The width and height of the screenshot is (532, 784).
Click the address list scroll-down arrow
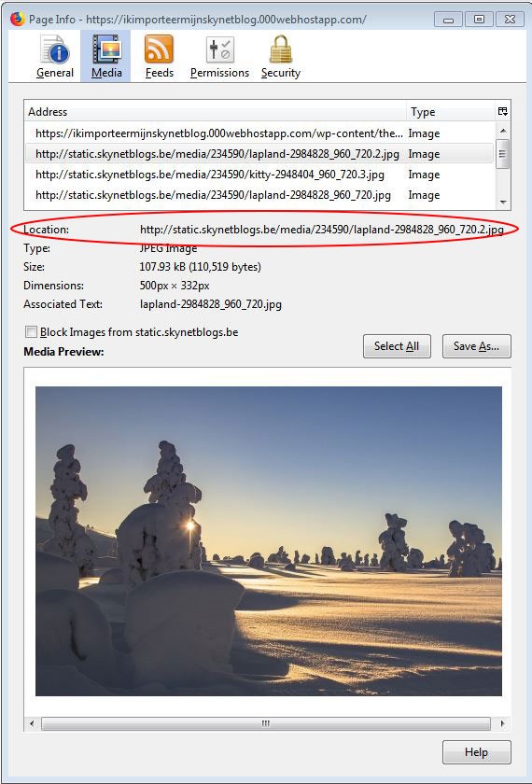(x=503, y=203)
